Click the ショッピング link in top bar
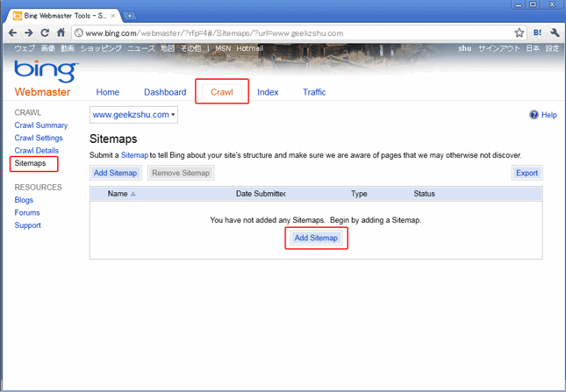The image size is (566, 392). (101, 48)
